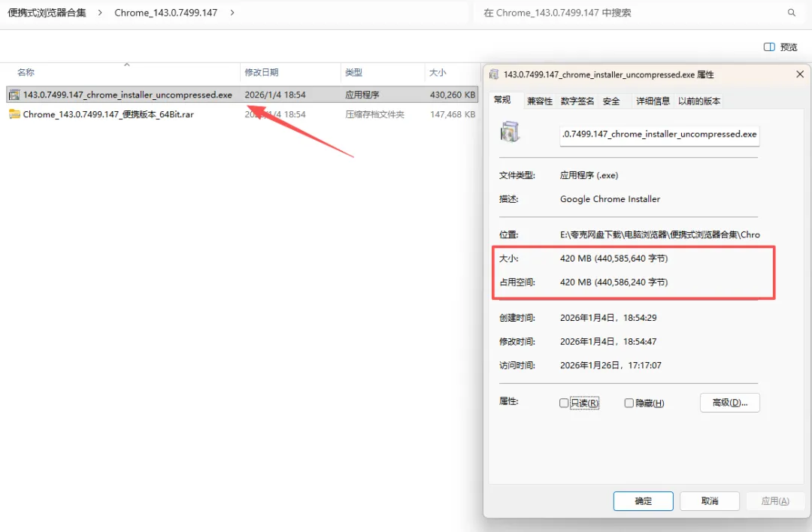The height and width of the screenshot is (532, 812).
Task: Open the 以前的版本 tab
Action: pyautogui.click(x=699, y=101)
